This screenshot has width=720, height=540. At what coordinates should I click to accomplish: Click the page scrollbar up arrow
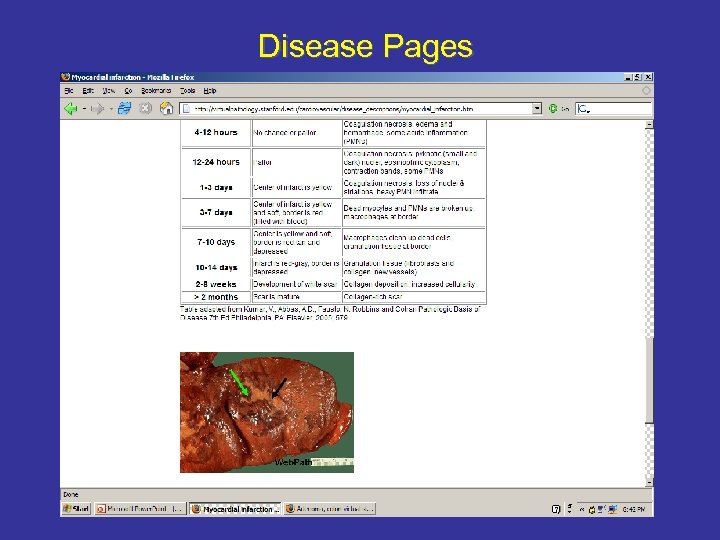pyautogui.click(x=649, y=124)
